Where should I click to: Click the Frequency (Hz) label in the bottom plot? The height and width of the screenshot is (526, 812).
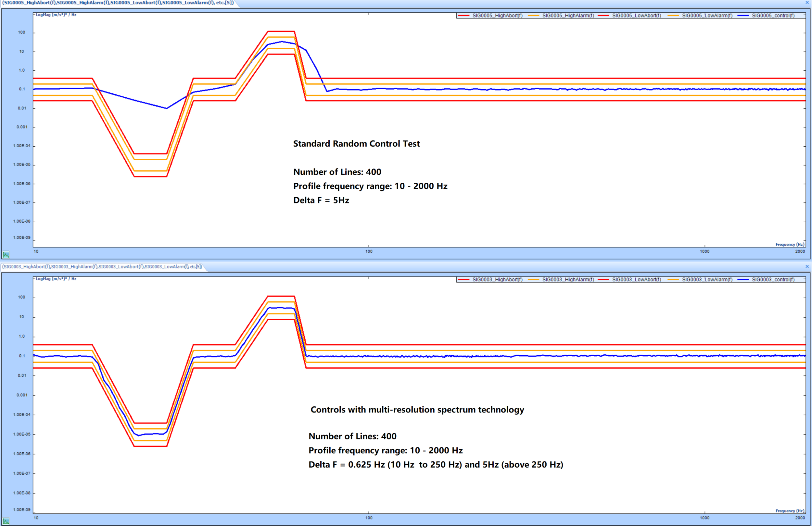pyautogui.click(x=790, y=511)
